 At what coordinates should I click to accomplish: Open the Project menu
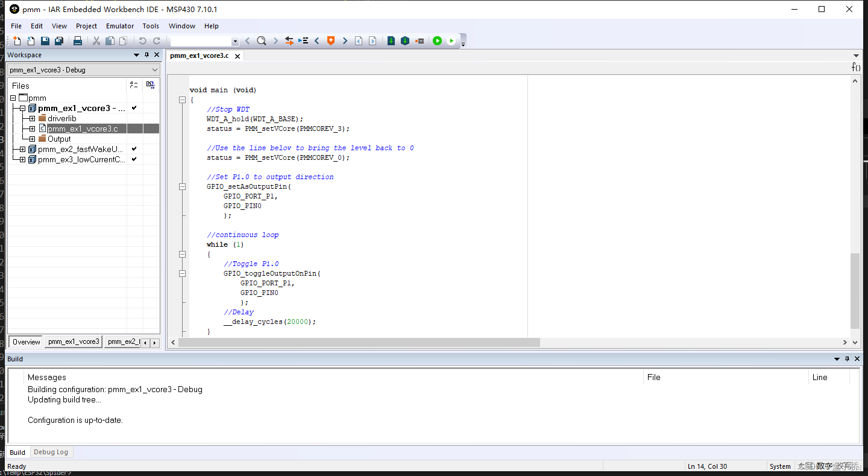click(x=86, y=26)
